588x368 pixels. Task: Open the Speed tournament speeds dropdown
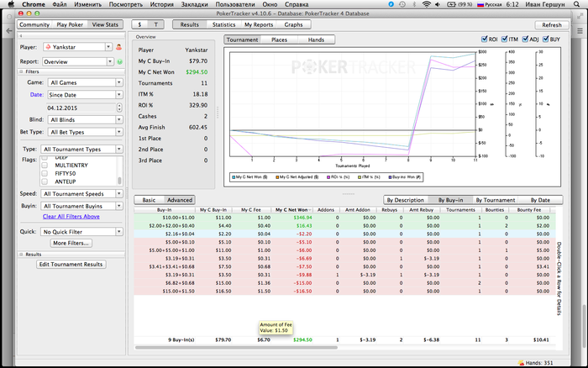(x=80, y=194)
